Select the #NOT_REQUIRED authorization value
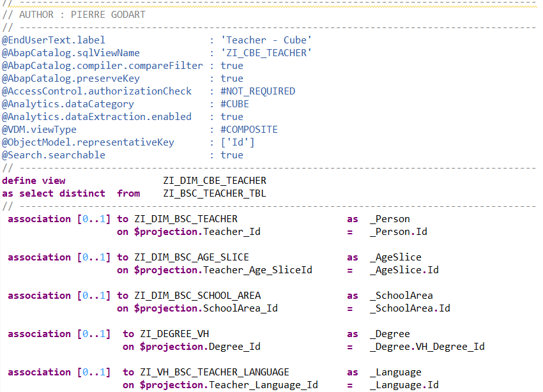 (x=259, y=91)
